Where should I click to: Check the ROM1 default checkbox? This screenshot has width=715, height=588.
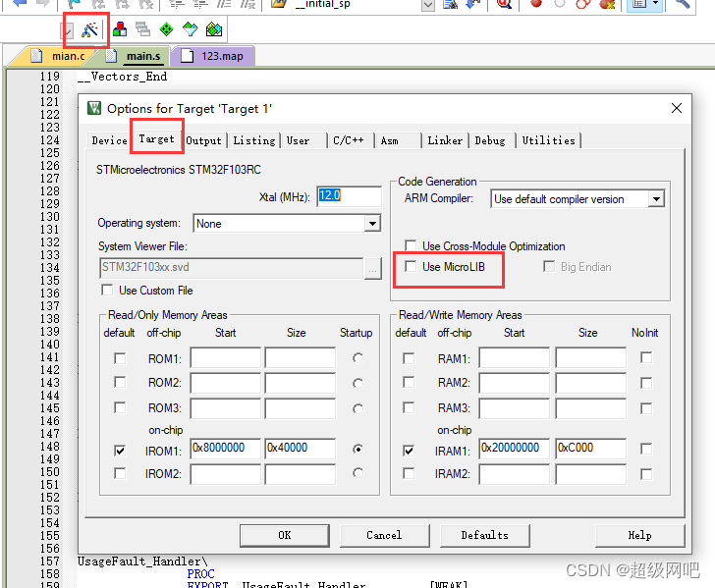click(120, 358)
